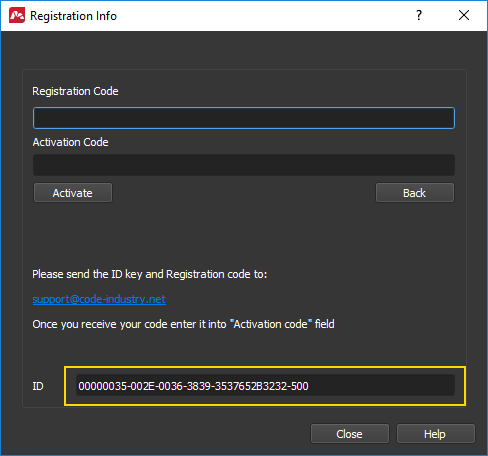Click the Activate button
The height and width of the screenshot is (456, 488).
pyautogui.click(x=73, y=193)
